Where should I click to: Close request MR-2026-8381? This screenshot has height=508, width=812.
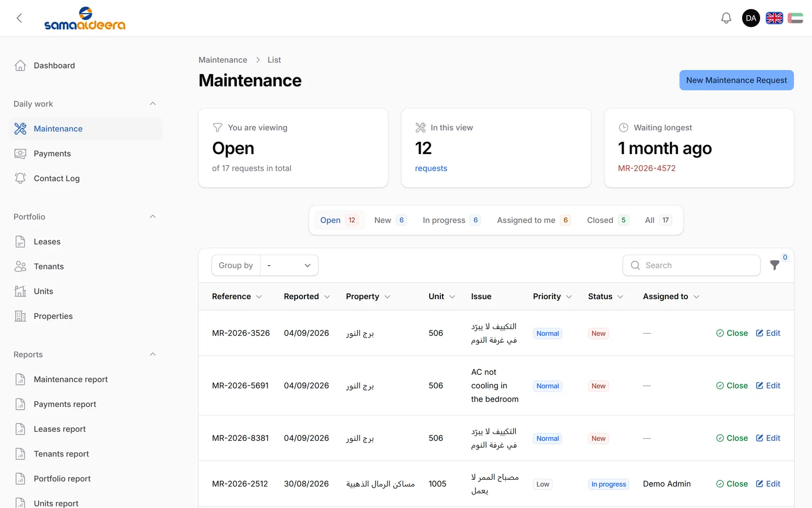tap(732, 438)
